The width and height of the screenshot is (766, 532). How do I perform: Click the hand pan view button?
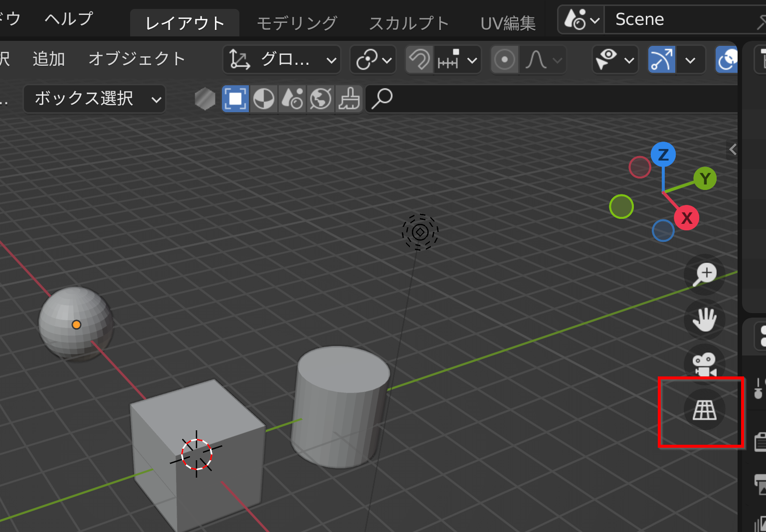coord(704,320)
